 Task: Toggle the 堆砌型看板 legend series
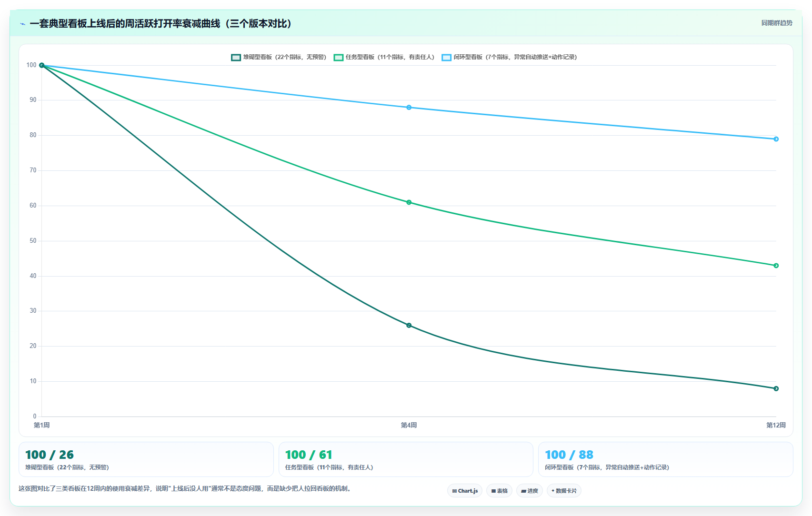[x=279, y=57]
